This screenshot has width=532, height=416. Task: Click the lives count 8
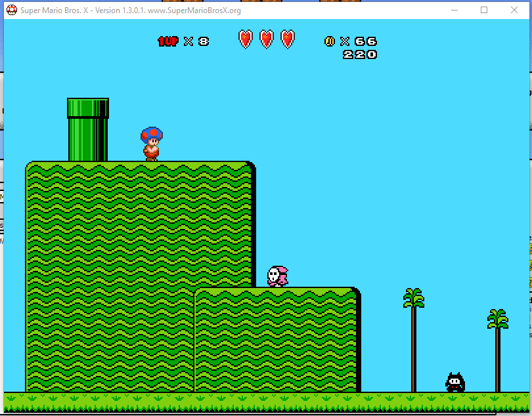[204, 41]
